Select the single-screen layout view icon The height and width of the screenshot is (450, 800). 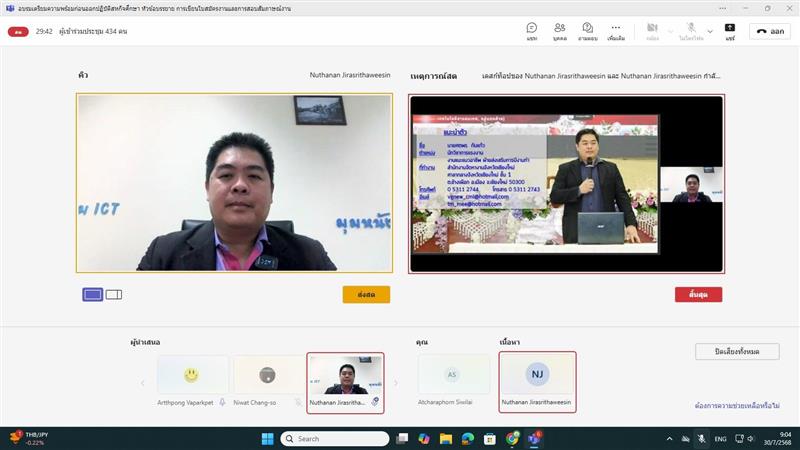pos(92,294)
